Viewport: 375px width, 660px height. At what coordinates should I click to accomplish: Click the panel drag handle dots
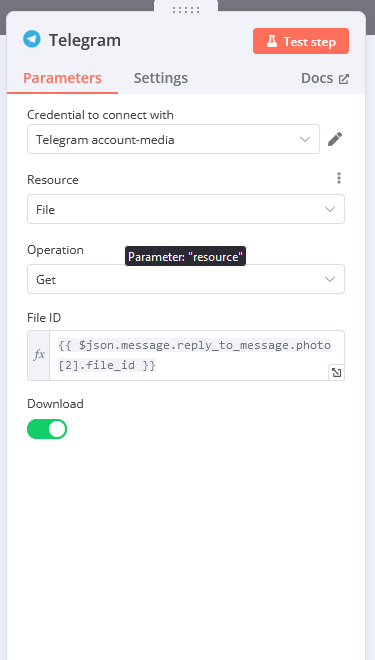(x=186, y=10)
